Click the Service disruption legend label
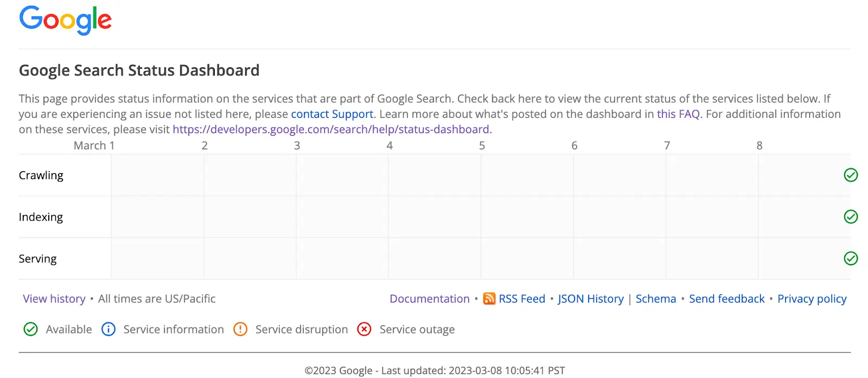 (x=302, y=329)
